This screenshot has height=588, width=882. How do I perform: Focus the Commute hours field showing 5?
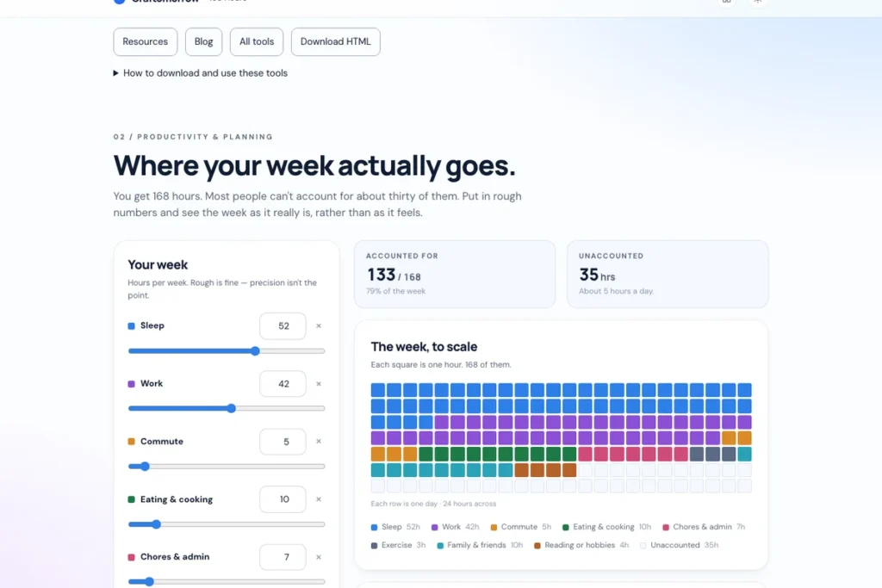point(283,442)
